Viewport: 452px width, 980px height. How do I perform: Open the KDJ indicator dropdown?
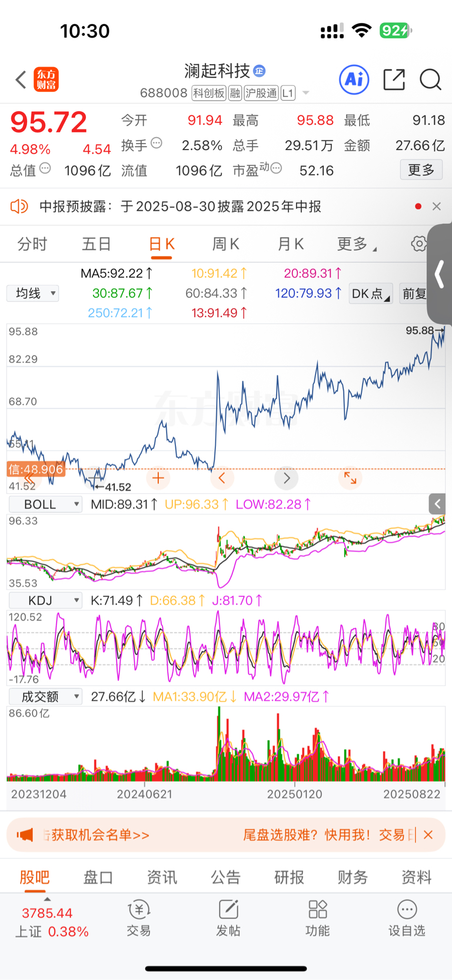(x=45, y=600)
